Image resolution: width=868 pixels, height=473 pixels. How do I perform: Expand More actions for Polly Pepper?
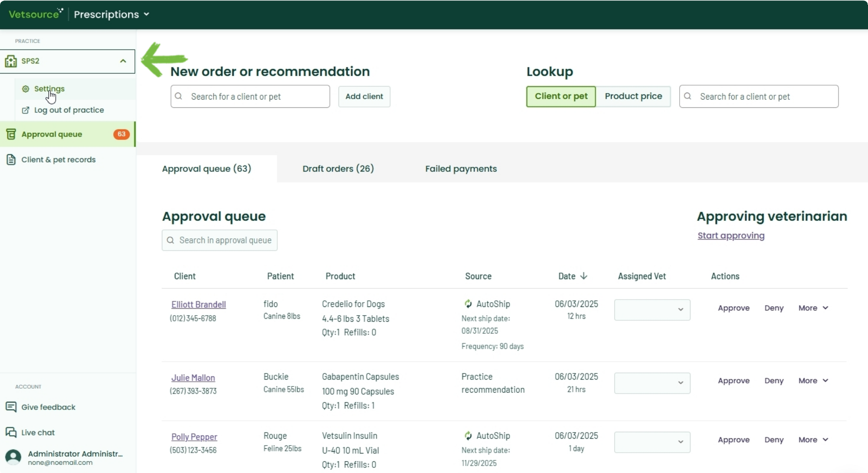tap(813, 440)
